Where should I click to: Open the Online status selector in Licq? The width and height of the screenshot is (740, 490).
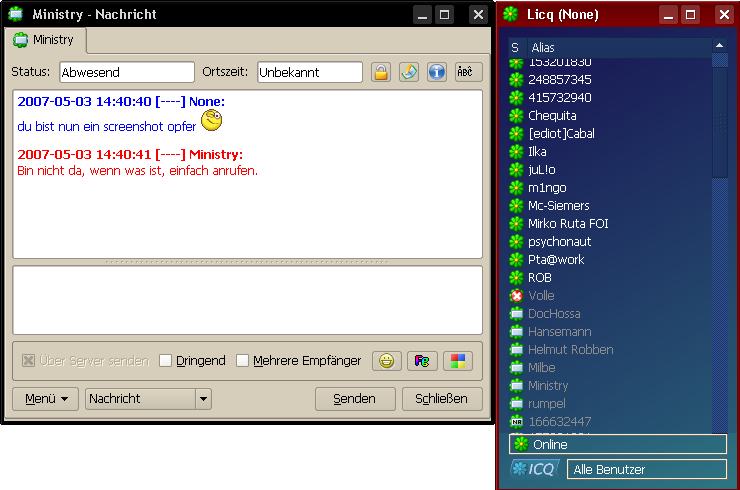point(618,444)
